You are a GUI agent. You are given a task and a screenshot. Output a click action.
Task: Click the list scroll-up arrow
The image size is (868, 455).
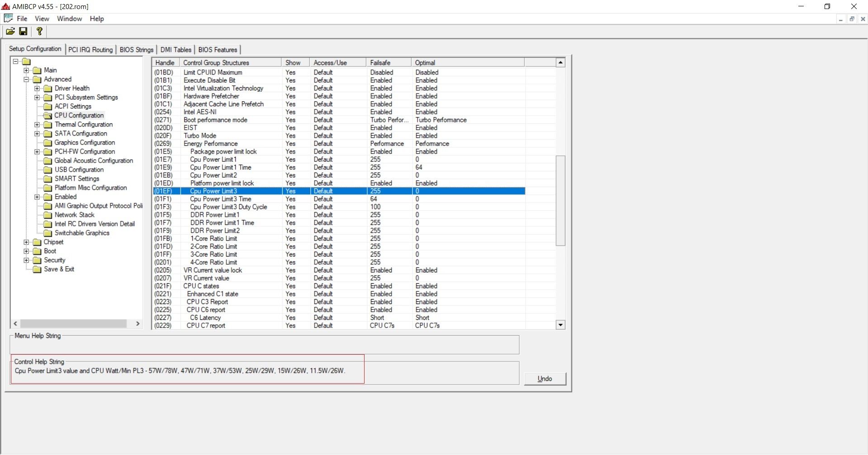click(x=560, y=62)
